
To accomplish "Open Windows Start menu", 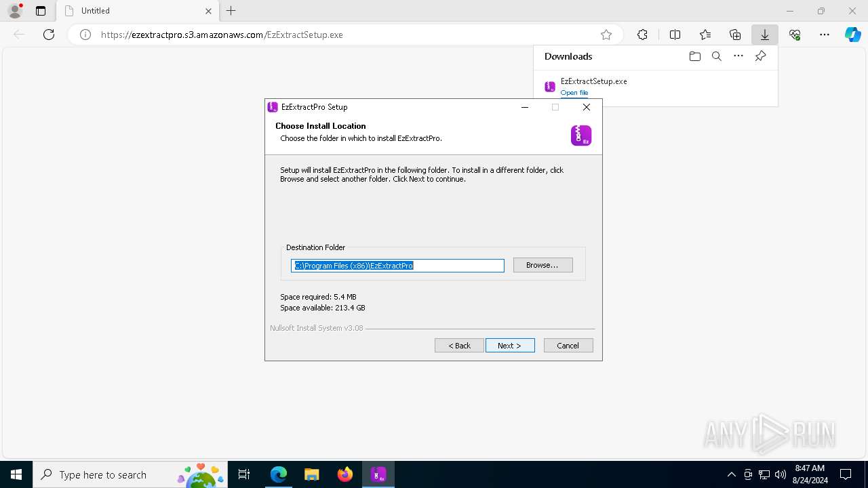I will (x=16, y=475).
